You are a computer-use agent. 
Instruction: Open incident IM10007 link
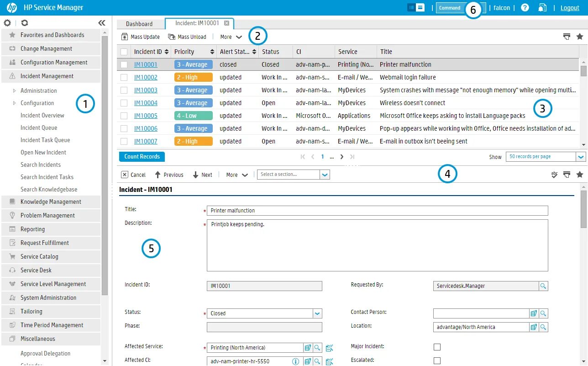146,142
